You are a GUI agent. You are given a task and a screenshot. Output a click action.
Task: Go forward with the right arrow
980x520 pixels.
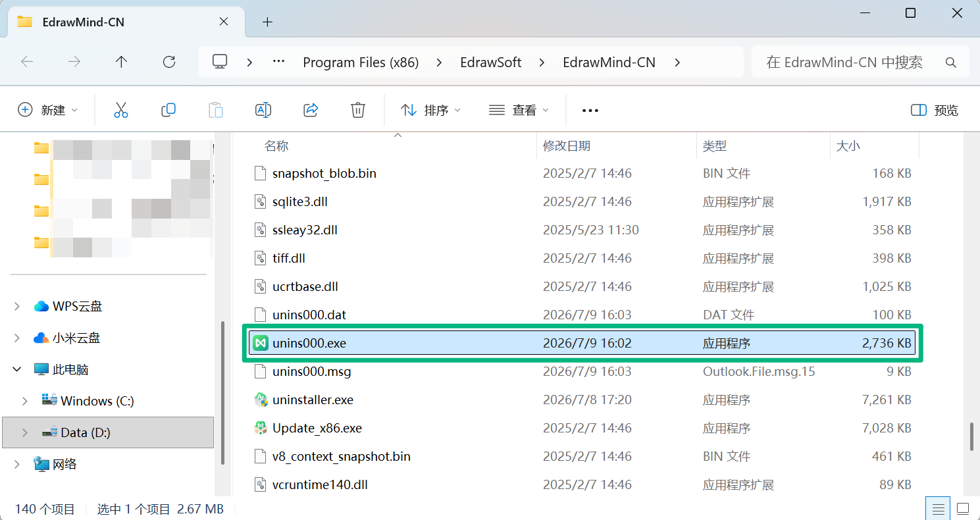coord(74,62)
